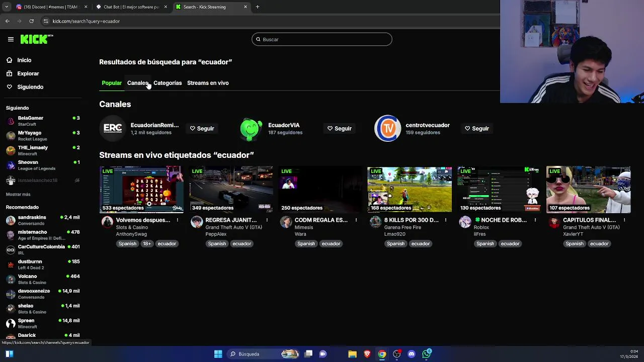Open sandraskins recommended channel
Screen dimensions: 644x362
point(43,220)
